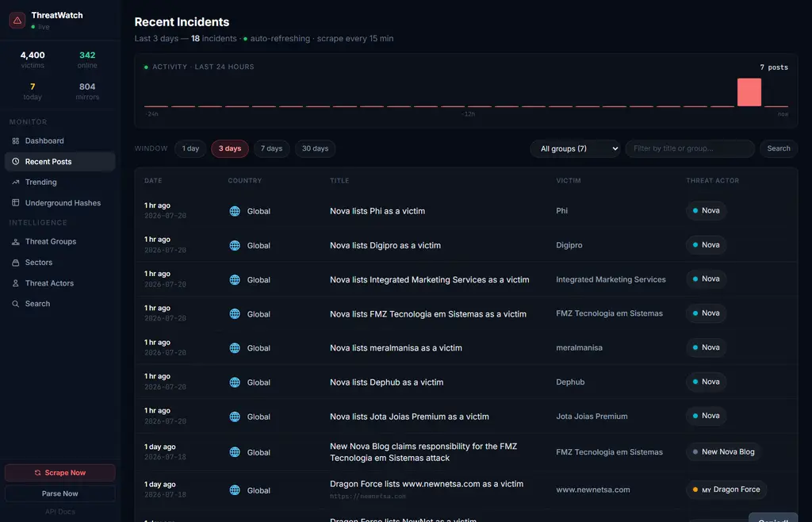This screenshot has width=812, height=522.
Task: Select the 1 day window toggle
Action: 190,148
